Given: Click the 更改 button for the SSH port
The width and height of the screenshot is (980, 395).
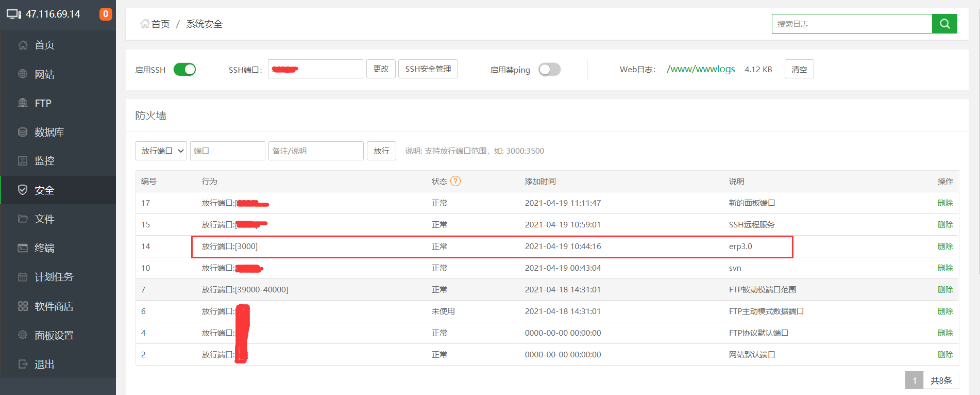Looking at the screenshot, I should click(x=381, y=69).
